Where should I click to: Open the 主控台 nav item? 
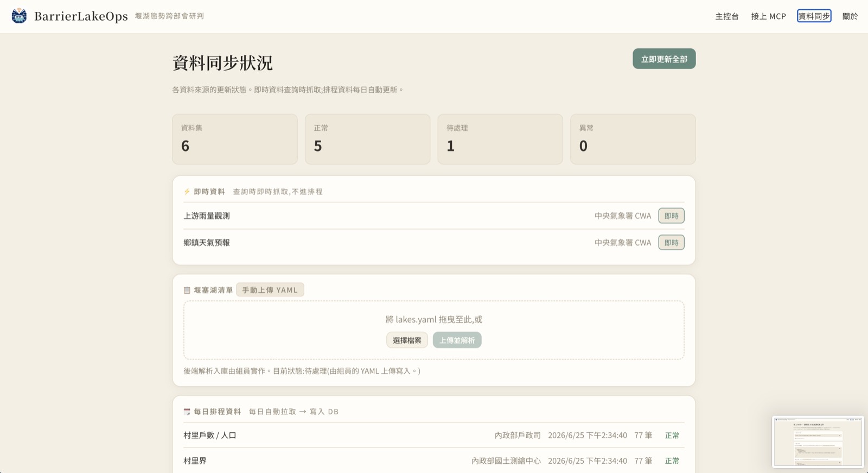[x=727, y=16]
